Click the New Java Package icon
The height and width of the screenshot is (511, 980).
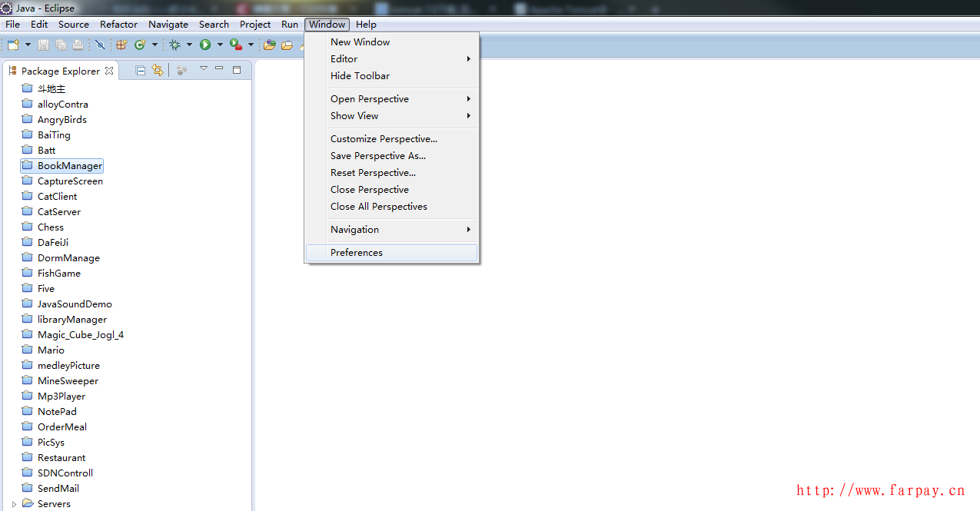[x=121, y=45]
